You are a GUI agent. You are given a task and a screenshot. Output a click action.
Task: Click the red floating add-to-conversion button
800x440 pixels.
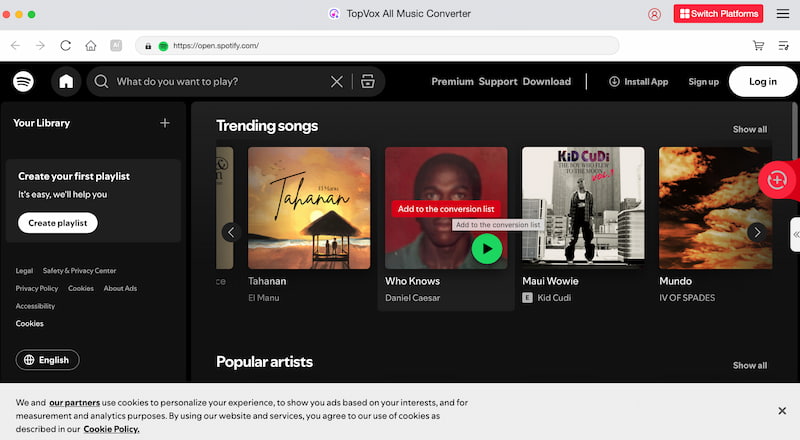pos(777,180)
